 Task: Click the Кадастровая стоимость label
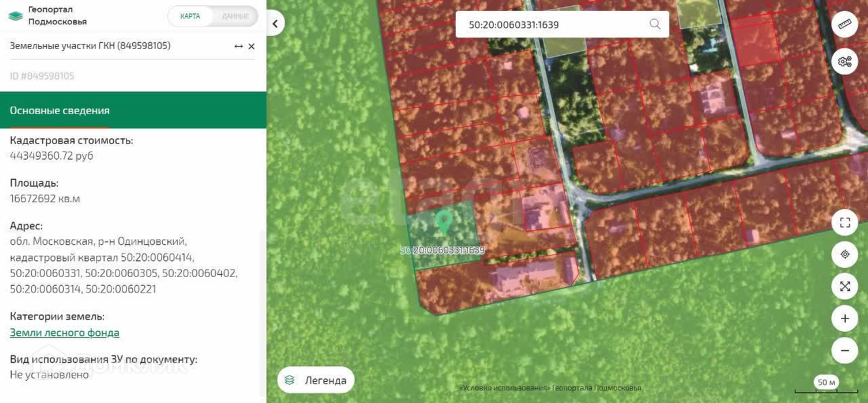click(71, 140)
